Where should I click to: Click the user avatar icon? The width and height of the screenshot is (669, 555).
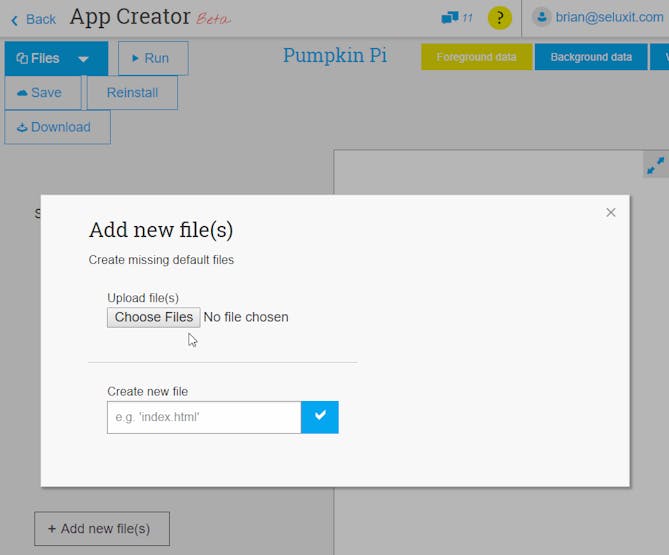point(541,17)
